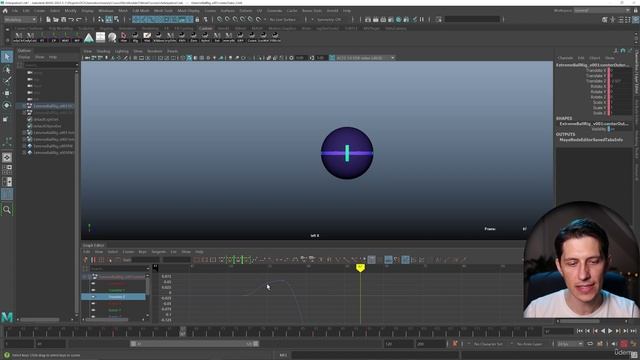Toggle the green framed key icon in Graph Editor
The image size is (640, 360).
point(238,260)
